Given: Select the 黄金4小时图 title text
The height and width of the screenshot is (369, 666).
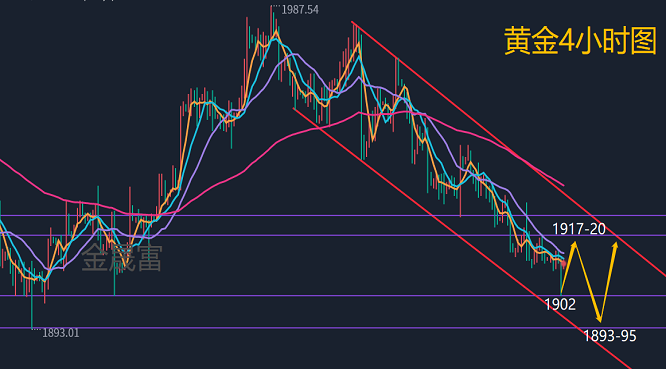Looking at the screenshot, I should pos(580,41).
